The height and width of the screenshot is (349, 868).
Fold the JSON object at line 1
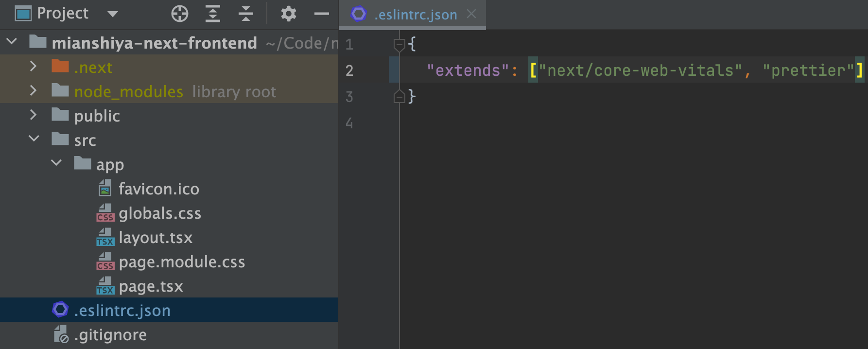pos(399,45)
